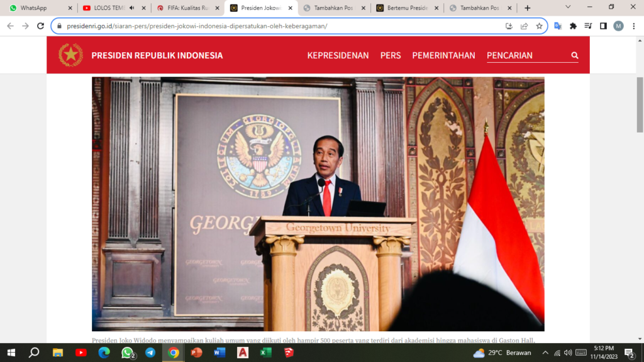
Task: Click scrollbar up arrow
Action: coord(640,40)
